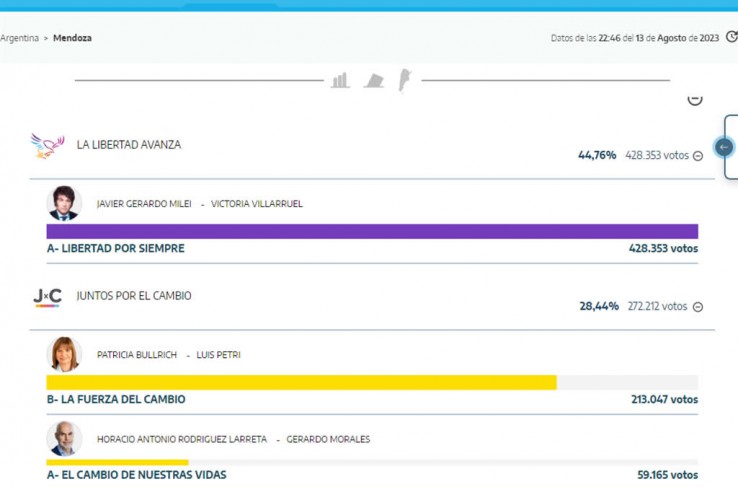Click the 272.212 votos figure

click(658, 306)
